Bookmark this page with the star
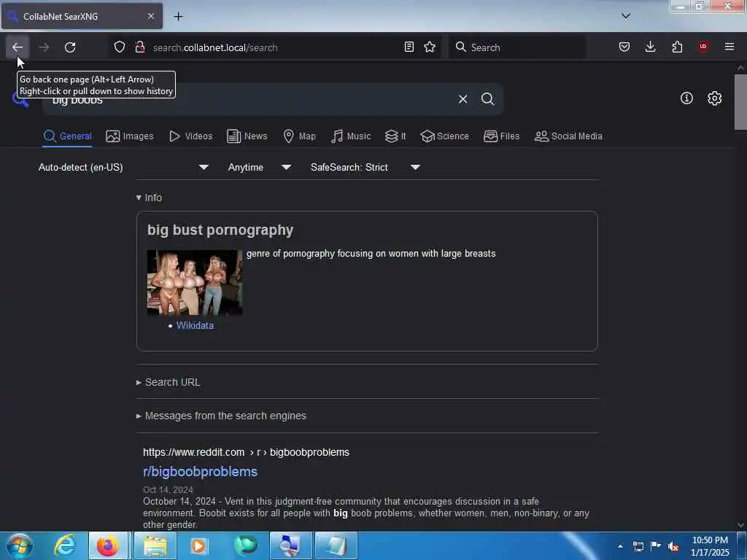Image resolution: width=747 pixels, height=560 pixels. click(430, 47)
